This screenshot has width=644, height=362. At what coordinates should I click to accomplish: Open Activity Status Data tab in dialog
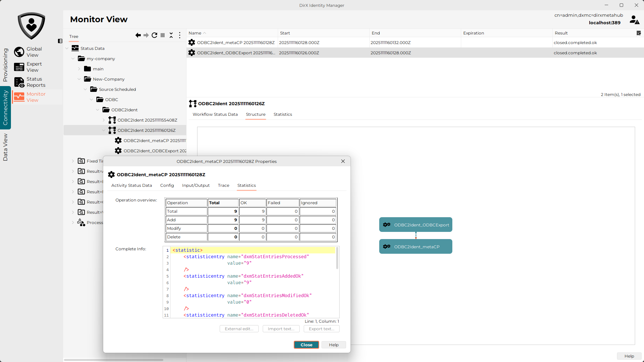(132, 185)
